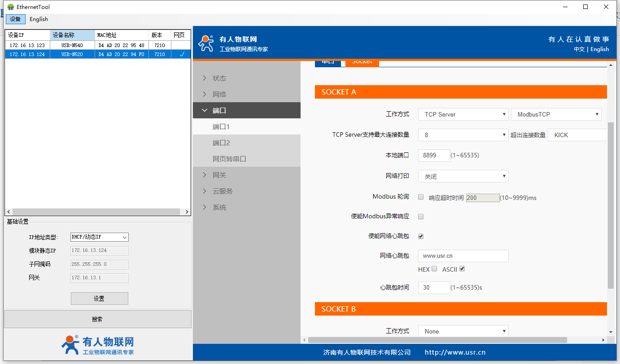Click left scroll arrow of device list
The image size is (620, 364).
[x=8, y=212]
